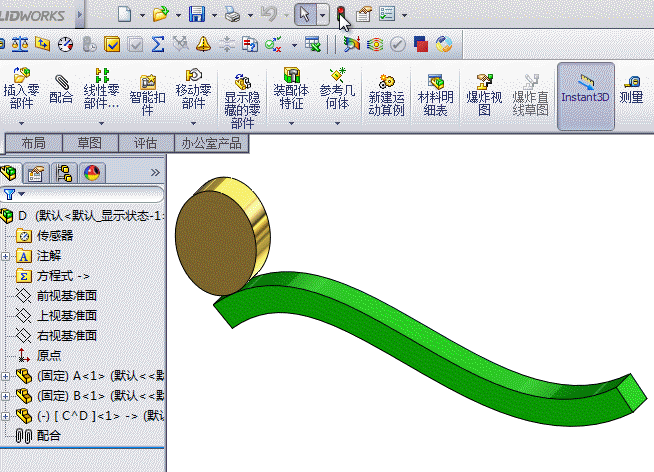The width and height of the screenshot is (654, 472).
Task: Open dropdown arrow after the check-X icon
Action: tap(294, 45)
